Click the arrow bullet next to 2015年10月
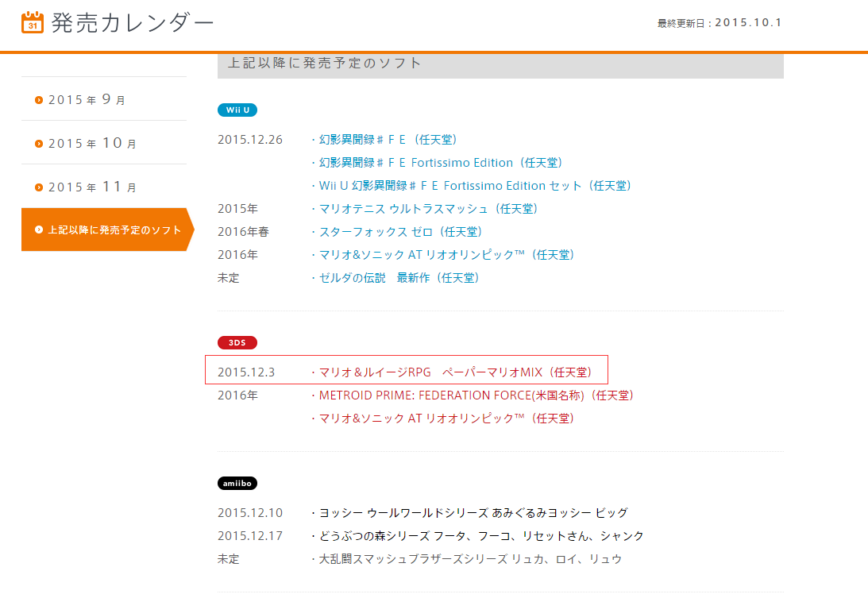Screen dimensions: 868x598 click(x=39, y=144)
